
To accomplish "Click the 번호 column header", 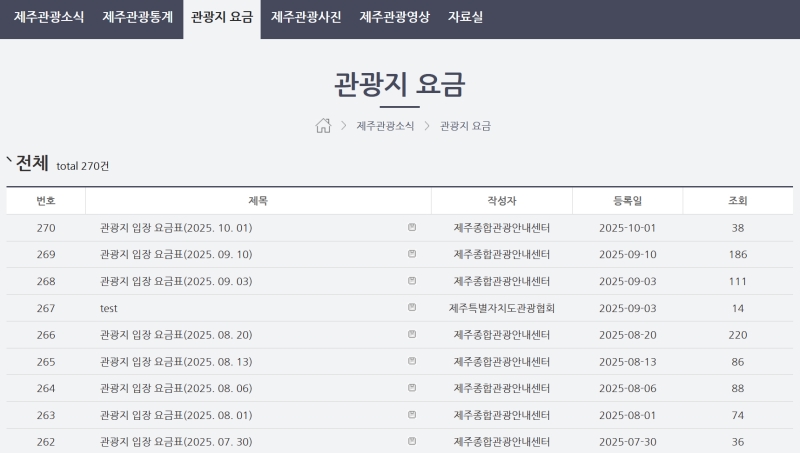I will click(x=46, y=201).
